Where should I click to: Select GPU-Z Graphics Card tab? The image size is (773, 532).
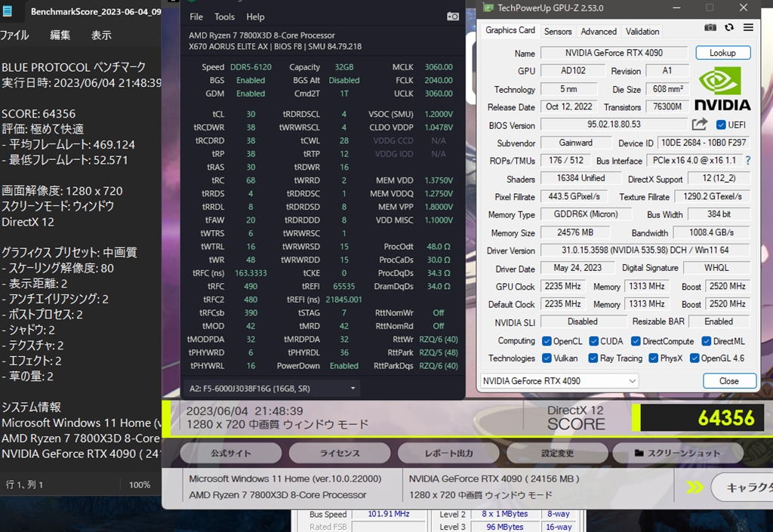[510, 30]
